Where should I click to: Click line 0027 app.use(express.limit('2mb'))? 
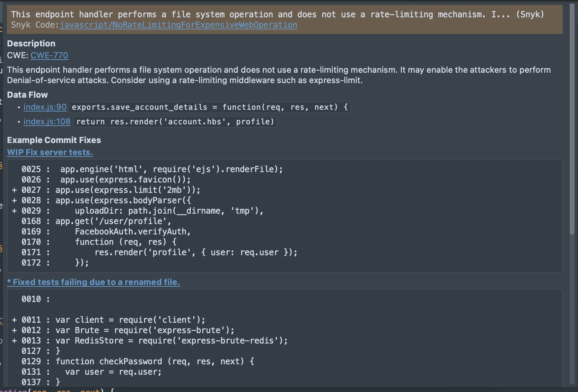tap(106, 190)
